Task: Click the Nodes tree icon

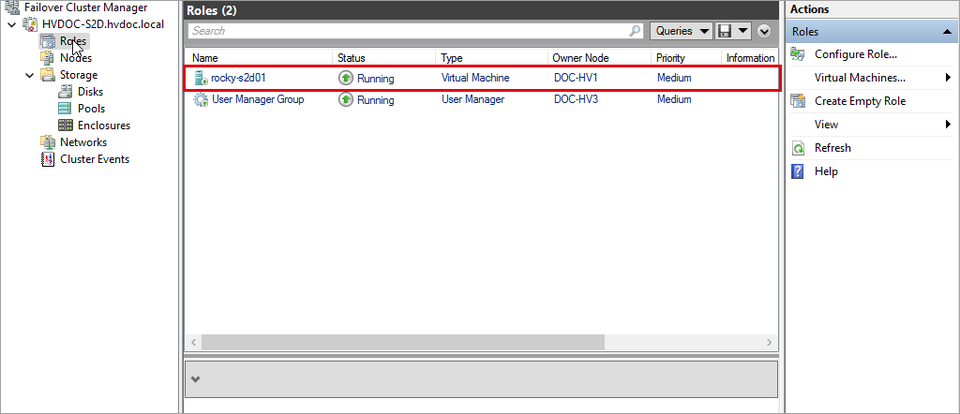Action: pyautogui.click(x=47, y=58)
